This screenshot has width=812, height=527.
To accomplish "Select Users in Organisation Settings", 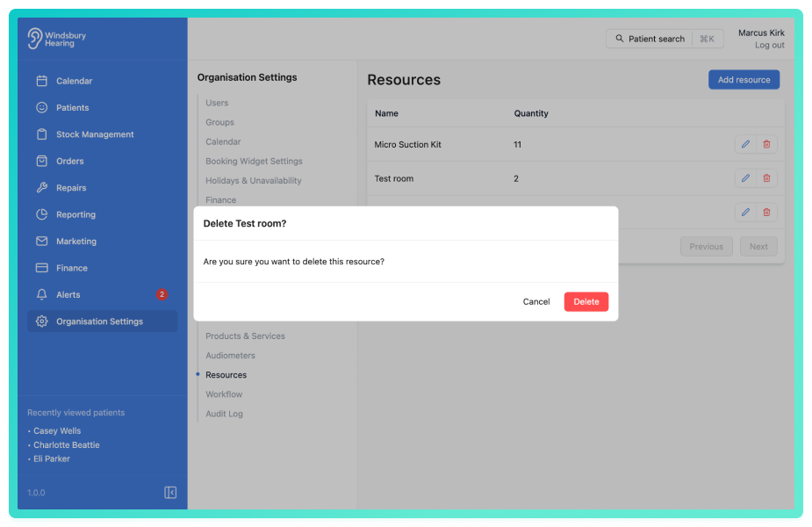I will (217, 103).
